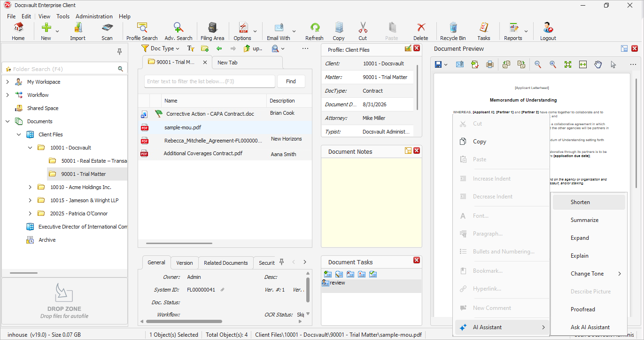Toggle the pin beside Security tab
Screen dimensions: 644x340
282,262
